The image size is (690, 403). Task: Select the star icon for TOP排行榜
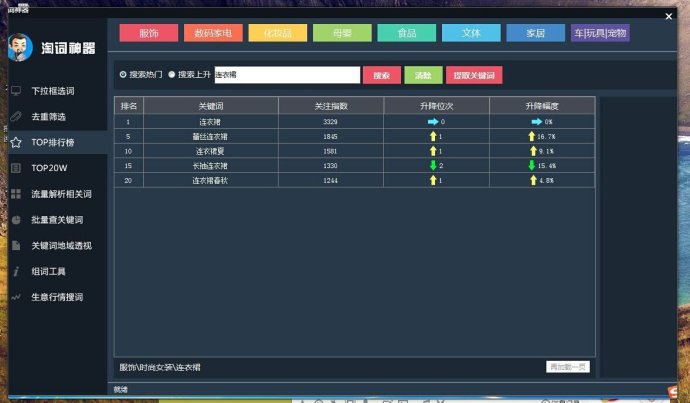(16, 142)
